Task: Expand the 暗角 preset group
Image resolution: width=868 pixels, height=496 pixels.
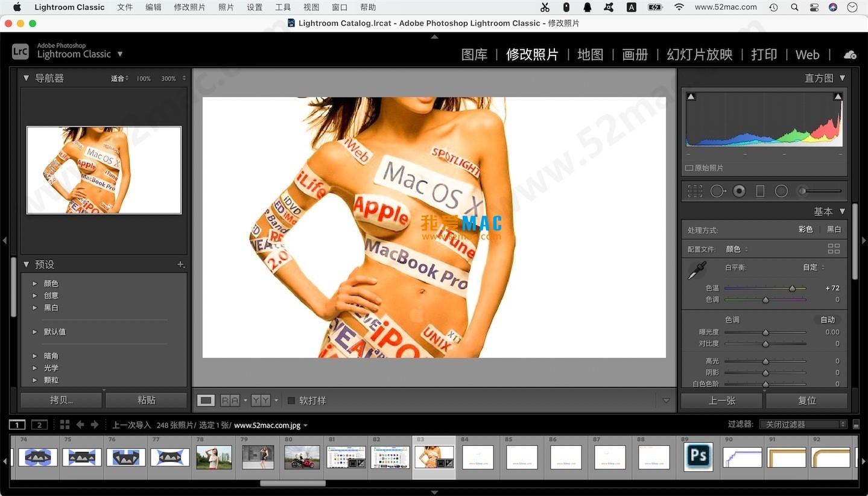Action: (x=34, y=356)
